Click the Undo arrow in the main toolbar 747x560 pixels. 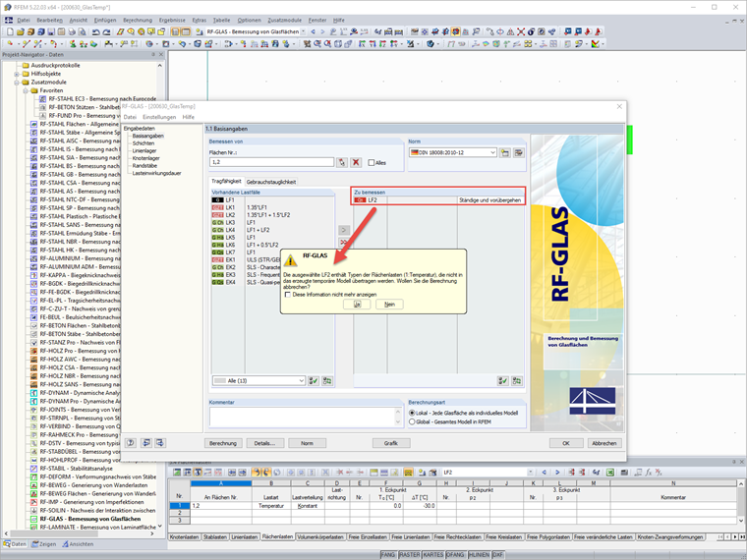96,31
